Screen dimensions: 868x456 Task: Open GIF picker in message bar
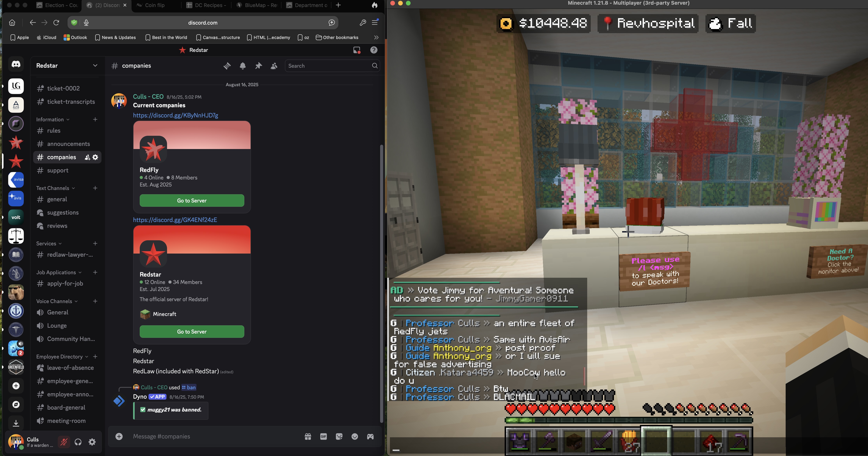tap(324, 436)
